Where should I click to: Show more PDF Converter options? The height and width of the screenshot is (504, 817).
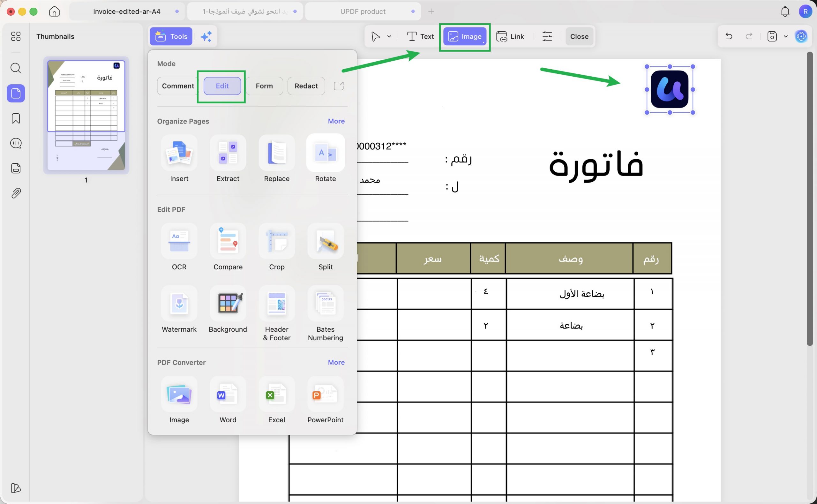click(336, 362)
